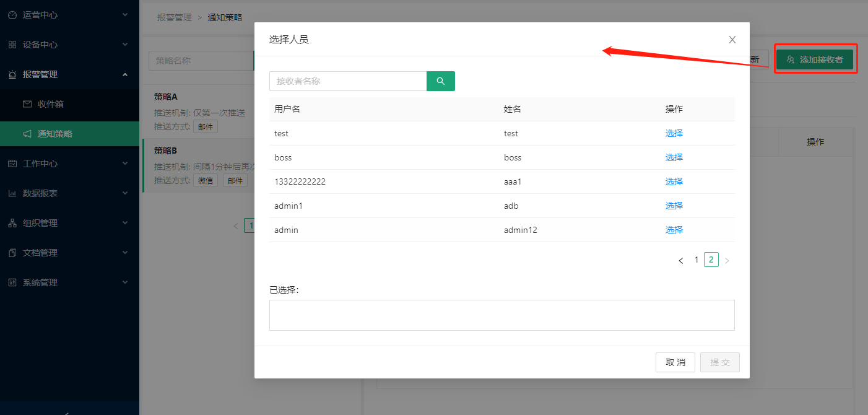Viewport: 868px width, 415px height.
Task: Expand the 工作中心 menu chevron
Action: (x=125, y=164)
